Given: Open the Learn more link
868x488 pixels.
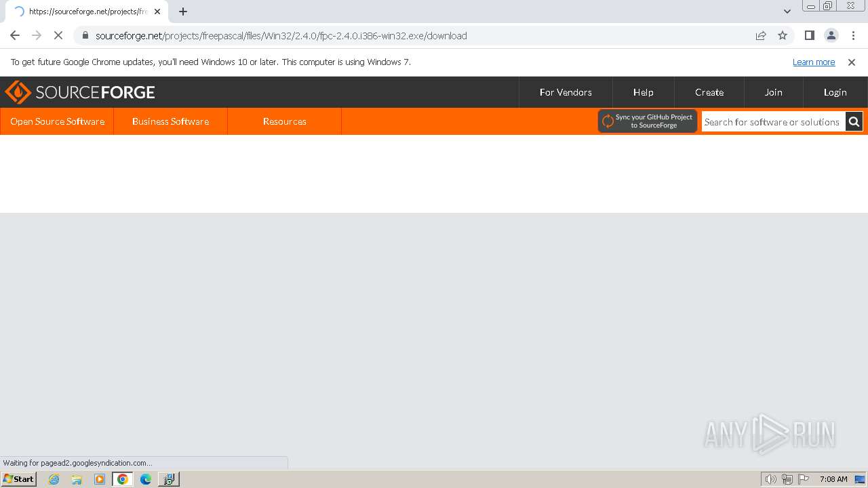Looking at the screenshot, I should (814, 62).
